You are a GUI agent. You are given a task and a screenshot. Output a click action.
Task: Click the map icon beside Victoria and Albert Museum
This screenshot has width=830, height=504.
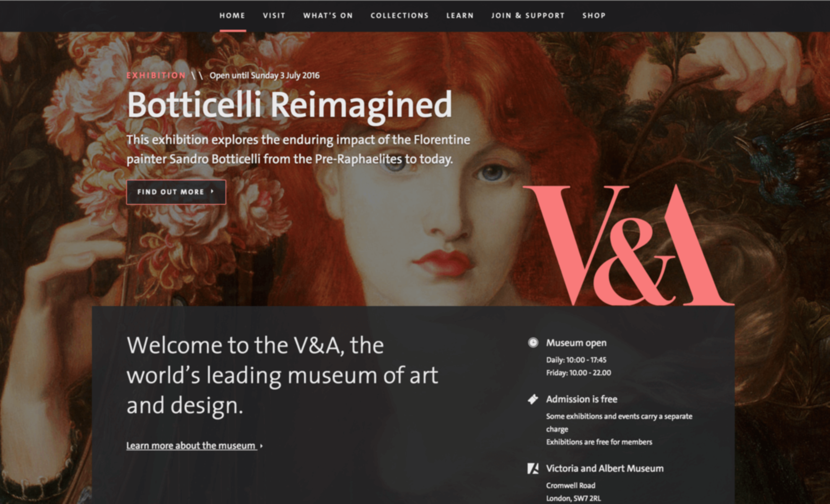click(x=533, y=468)
